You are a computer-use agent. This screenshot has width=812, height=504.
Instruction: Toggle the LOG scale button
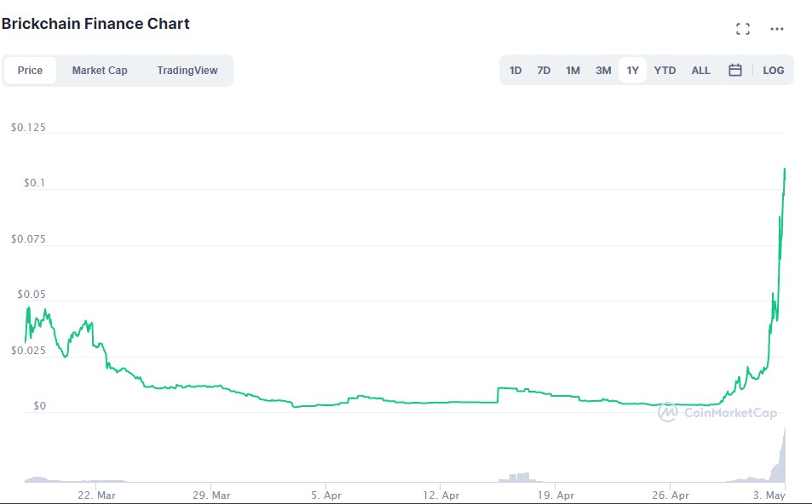[x=773, y=71]
